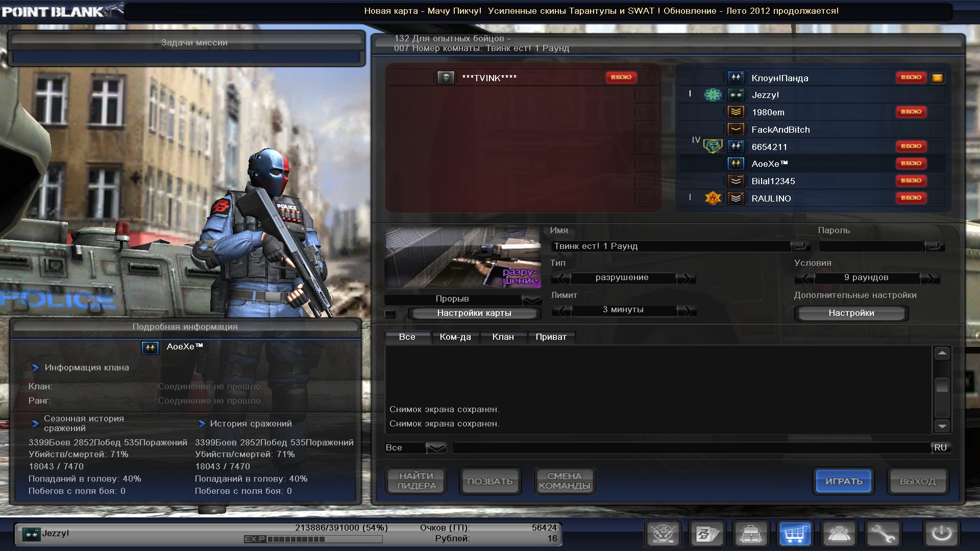Expand Сезонная история сражений section

[35, 423]
